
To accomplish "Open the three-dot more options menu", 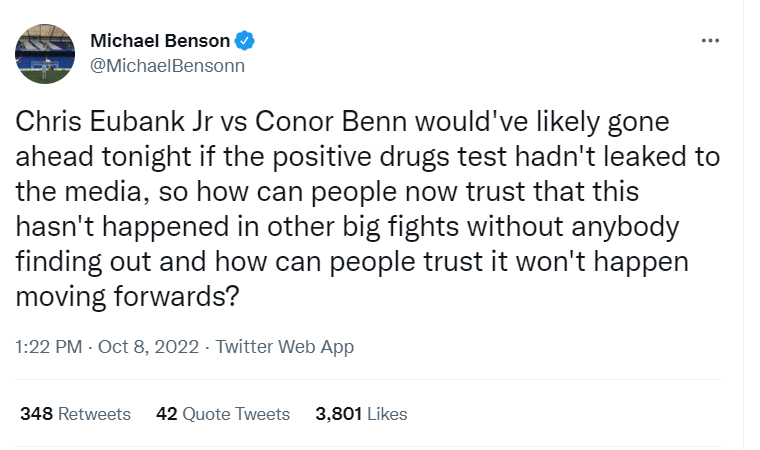I will pyautogui.click(x=710, y=41).
